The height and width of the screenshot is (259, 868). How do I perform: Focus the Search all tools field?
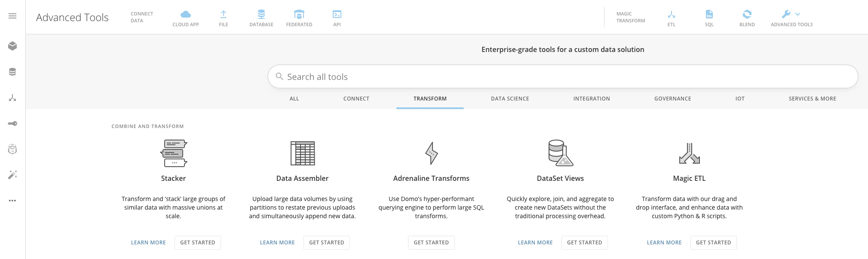point(563,76)
